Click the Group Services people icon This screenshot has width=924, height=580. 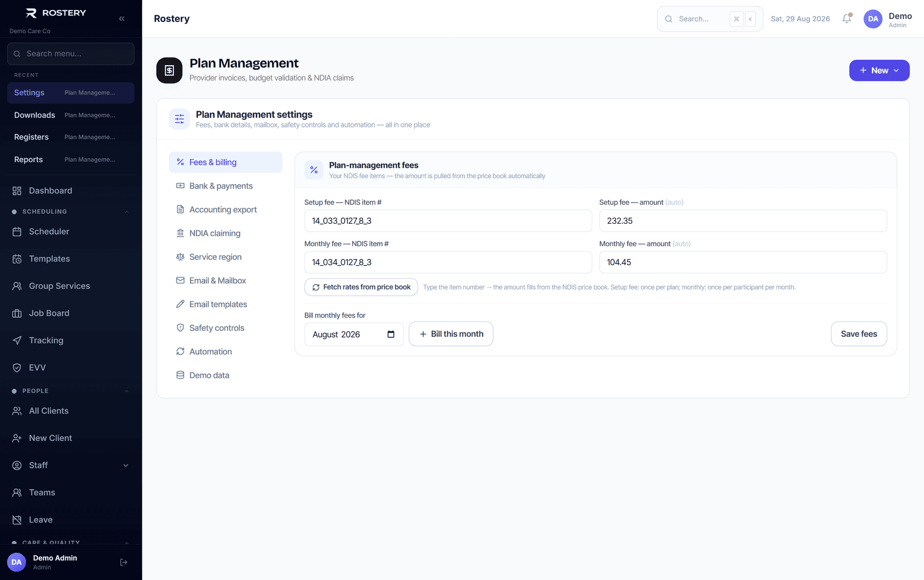point(17,286)
